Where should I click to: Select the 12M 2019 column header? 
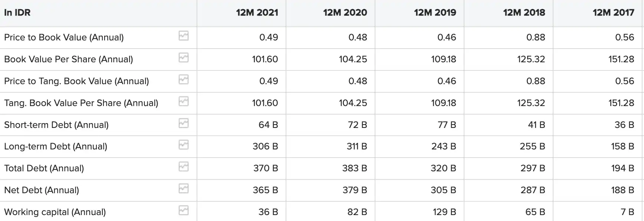tap(435, 13)
